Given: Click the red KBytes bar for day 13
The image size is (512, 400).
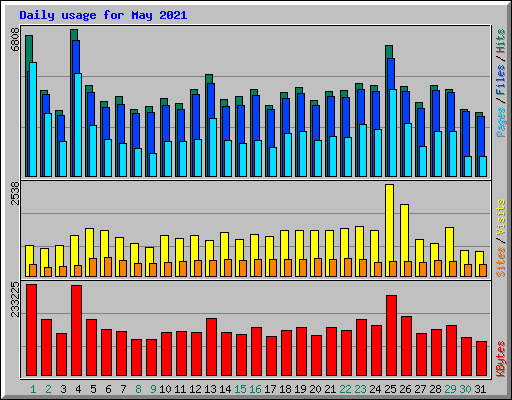Looking at the screenshot, I should coord(211,347).
